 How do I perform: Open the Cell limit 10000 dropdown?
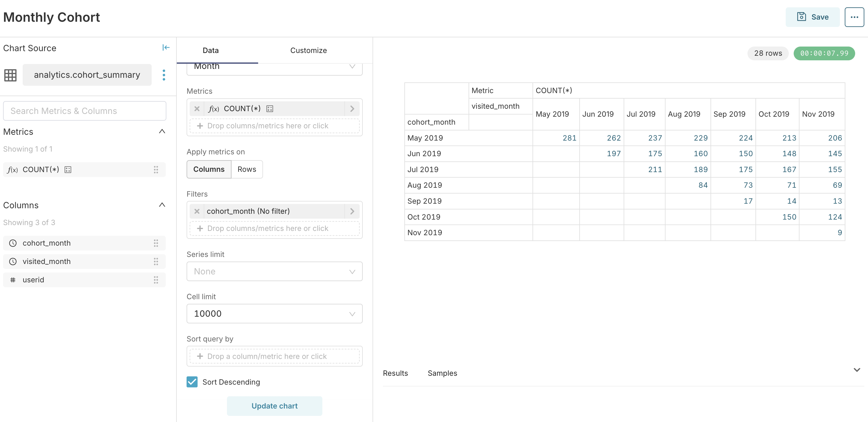click(x=274, y=314)
